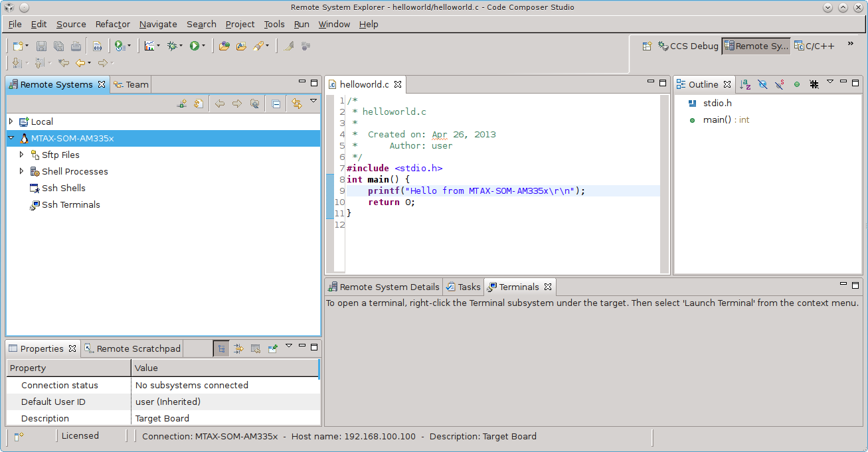Open the Remote System Details tab

pyautogui.click(x=383, y=287)
